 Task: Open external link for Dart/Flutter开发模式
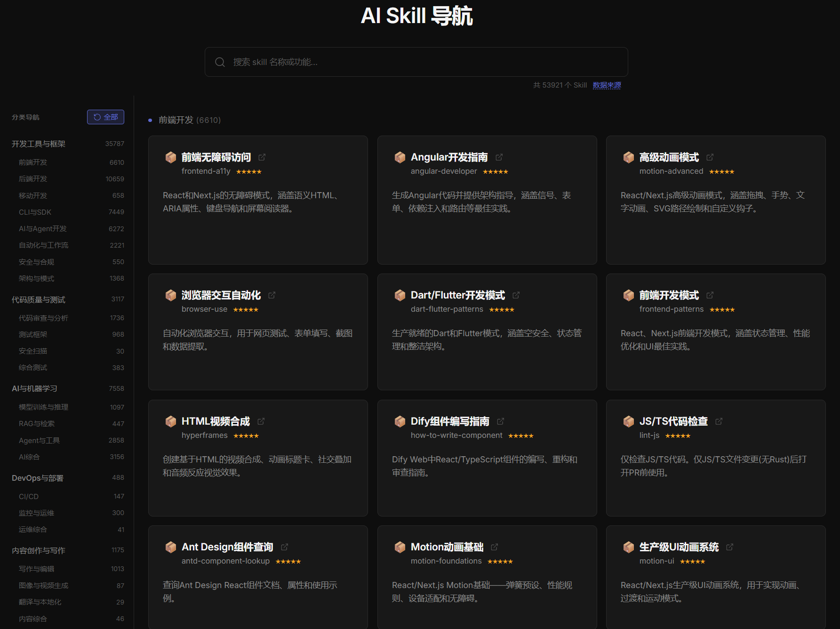(x=516, y=295)
